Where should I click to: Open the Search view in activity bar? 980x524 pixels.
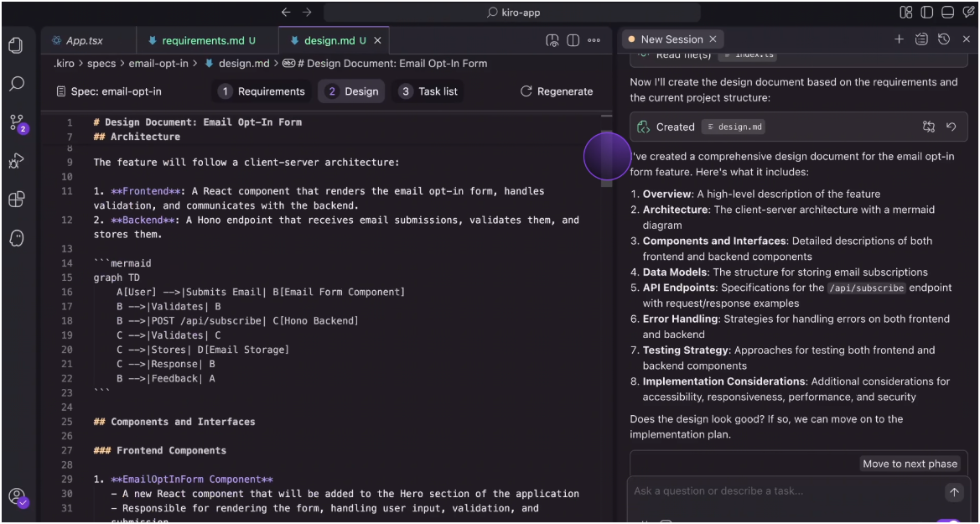pos(16,84)
